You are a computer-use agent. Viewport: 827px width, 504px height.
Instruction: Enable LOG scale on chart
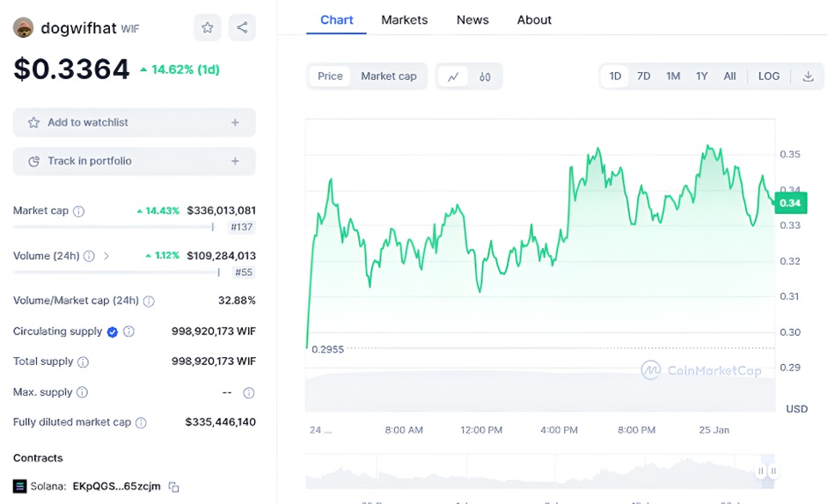click(768, 77)
